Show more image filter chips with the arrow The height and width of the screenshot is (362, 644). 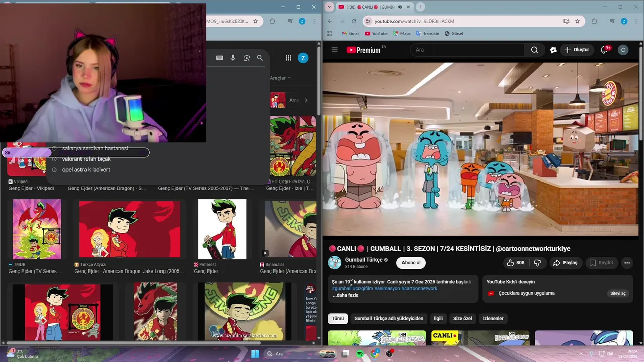[306, 100]
